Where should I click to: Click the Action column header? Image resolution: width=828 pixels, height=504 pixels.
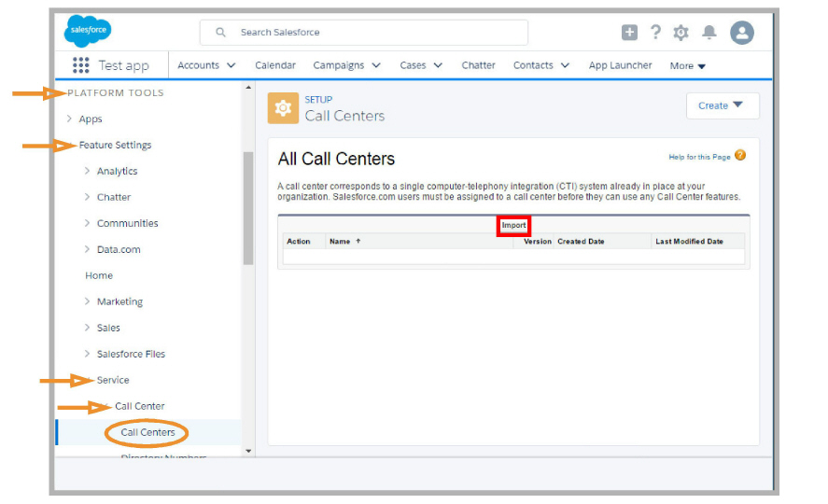tap(299, 241)
